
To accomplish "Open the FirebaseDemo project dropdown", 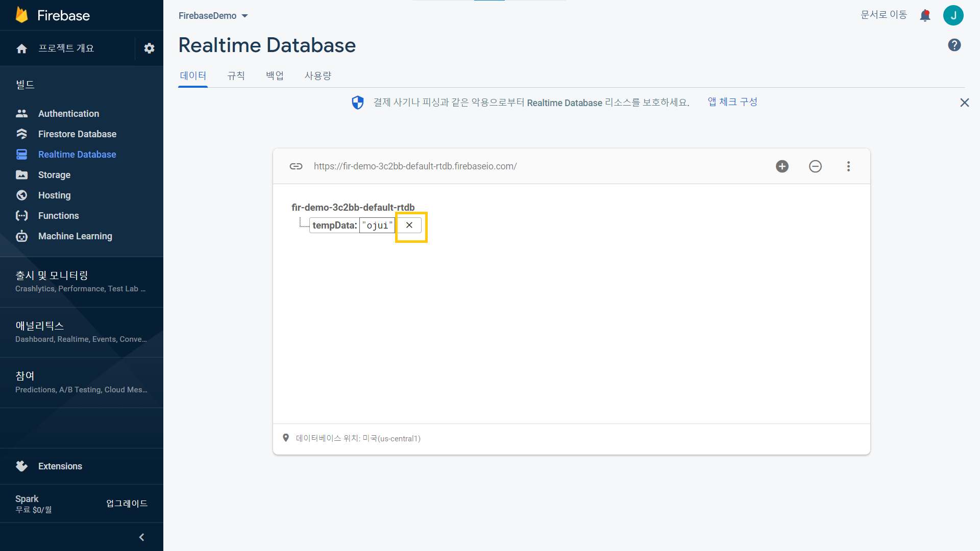I will [213, 16].
